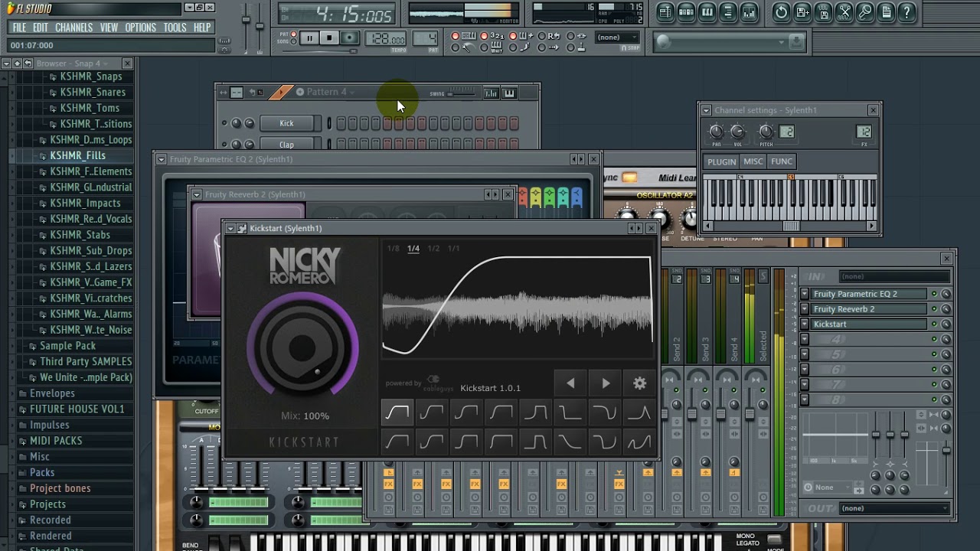Screen dimensions: 980x551
Task: Open project info toolbar icon
Action: pos(886,12)
